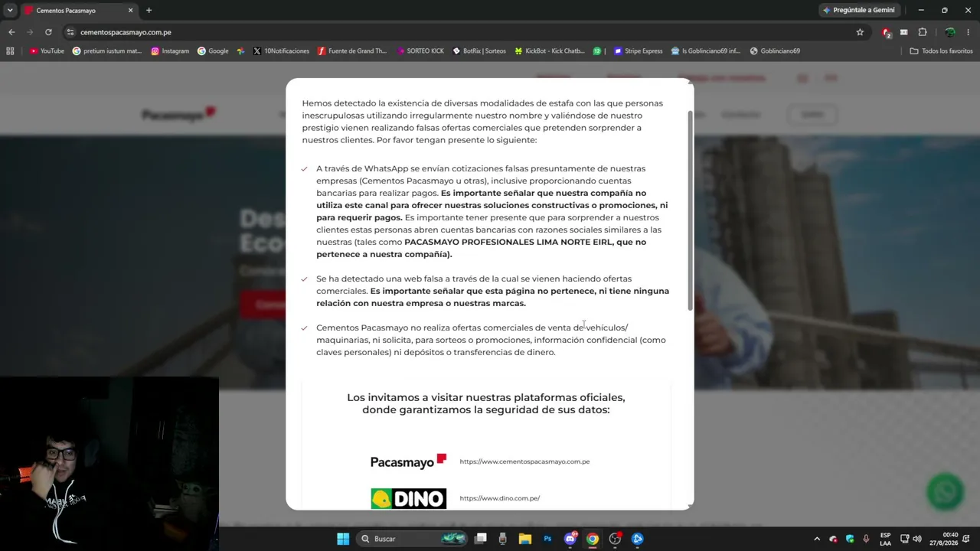980x551 pixels.
Task: Open the Goblinciano69 bookmark
Action: point(775,51)
